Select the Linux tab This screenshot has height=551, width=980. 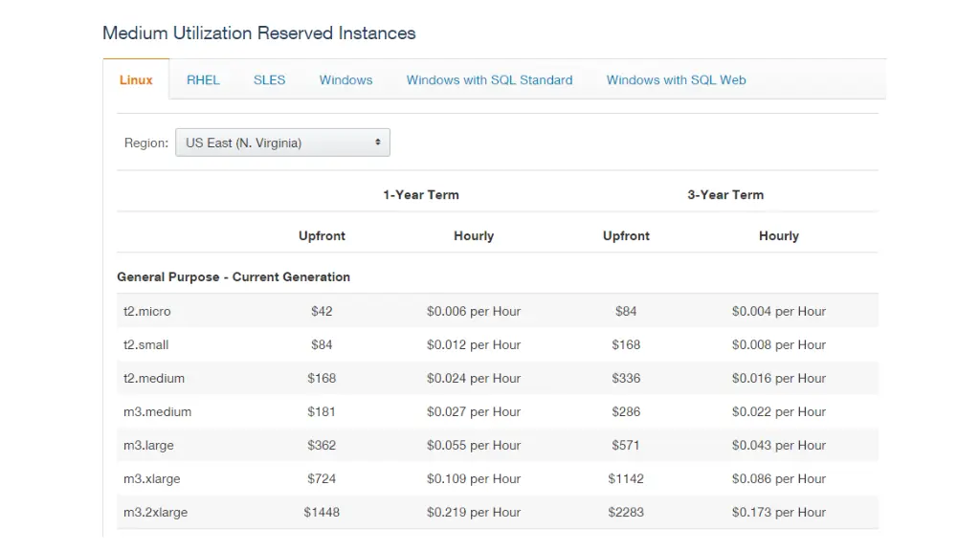click(x=136, y=80)
